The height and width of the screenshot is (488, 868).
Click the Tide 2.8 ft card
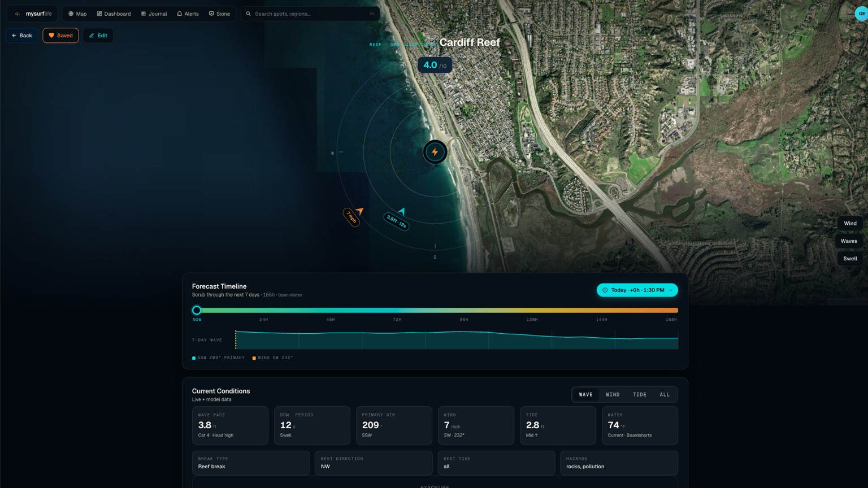coord(558,425)
